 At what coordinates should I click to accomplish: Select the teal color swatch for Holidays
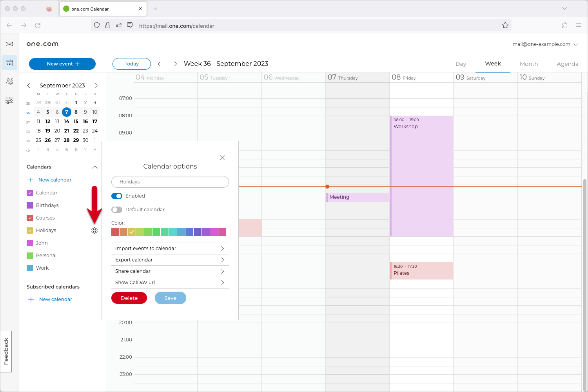point(172,232)
